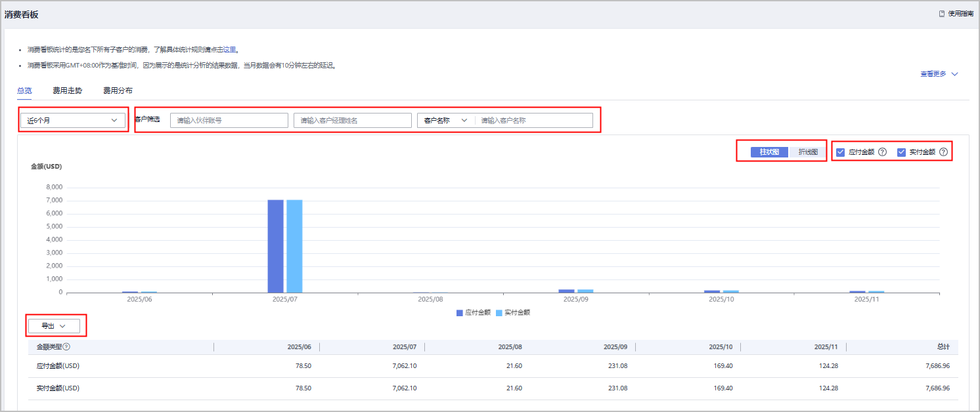Switch to the 费用分布 tab
980x412 pixels.
click(118, 91)
